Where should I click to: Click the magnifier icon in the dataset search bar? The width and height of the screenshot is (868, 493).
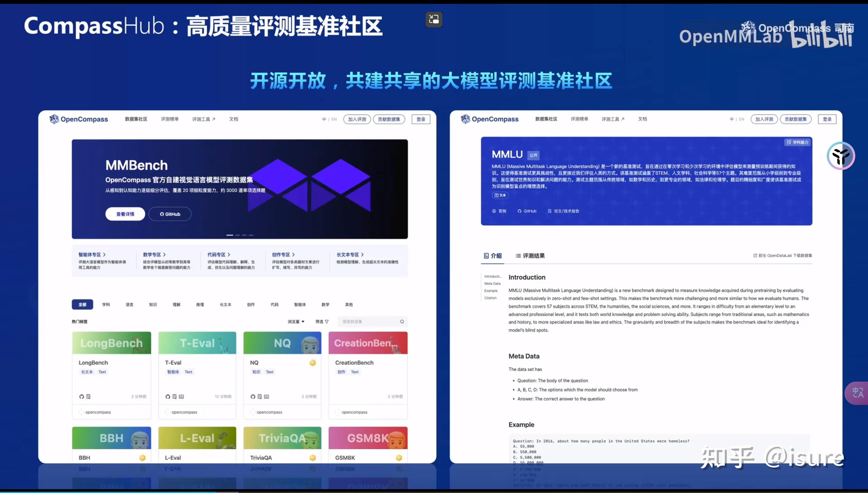402,321
